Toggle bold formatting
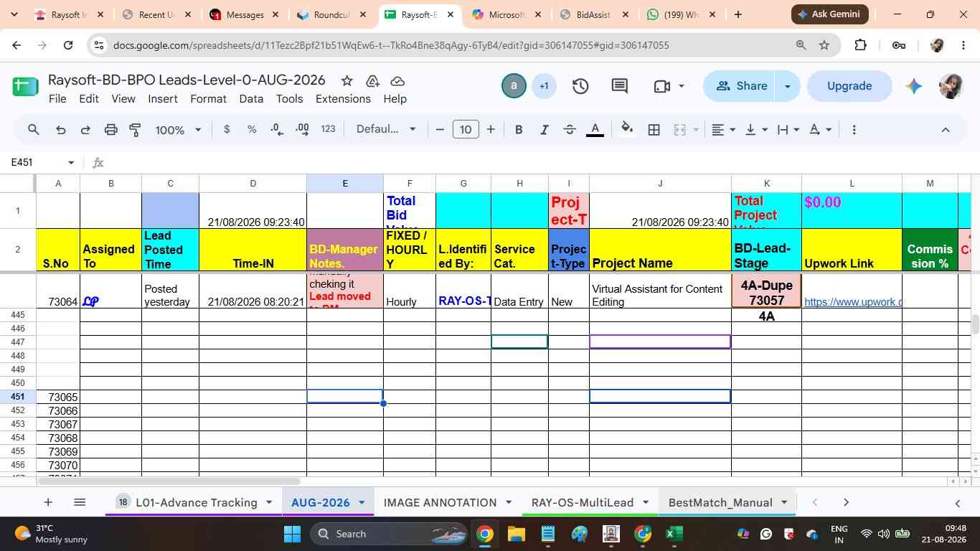Image resolution: width=980 pixels, height=551 pixels. click(519, 130)
